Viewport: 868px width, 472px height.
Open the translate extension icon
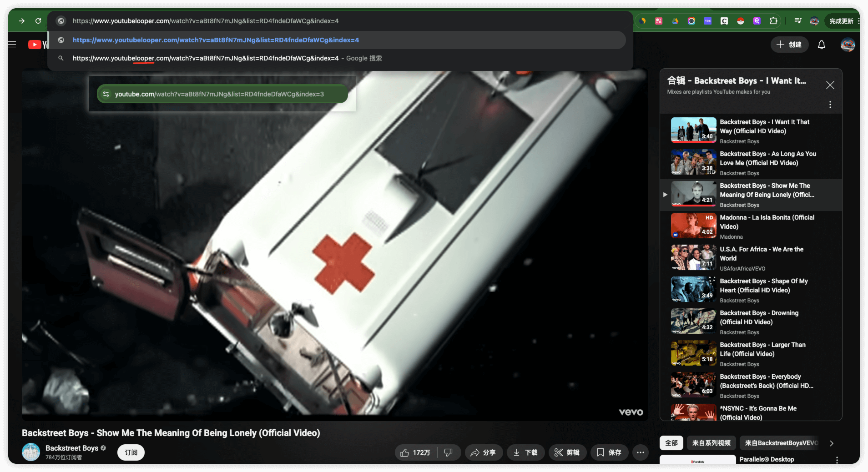pos(659,21)
